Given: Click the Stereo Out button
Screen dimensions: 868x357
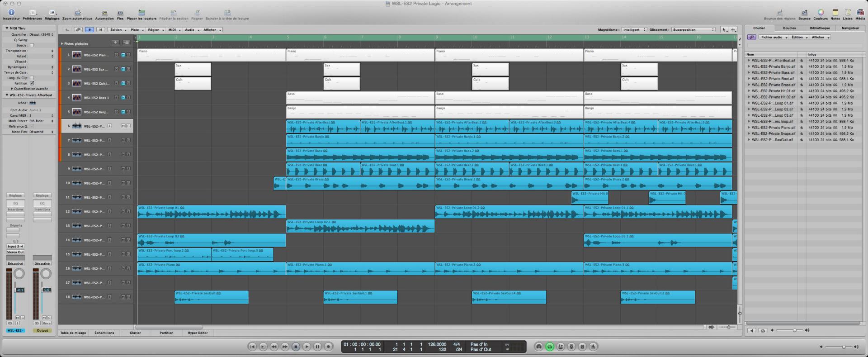Looking at the screenshot, I should click(x=15, y=252).
